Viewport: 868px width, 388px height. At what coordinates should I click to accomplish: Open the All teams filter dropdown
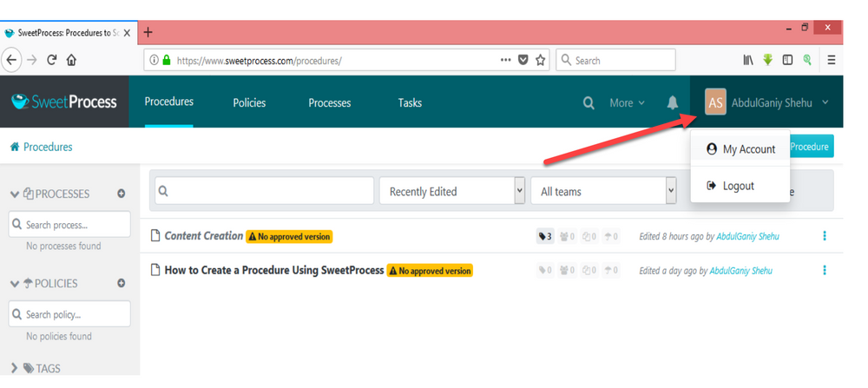coord(603,191)
